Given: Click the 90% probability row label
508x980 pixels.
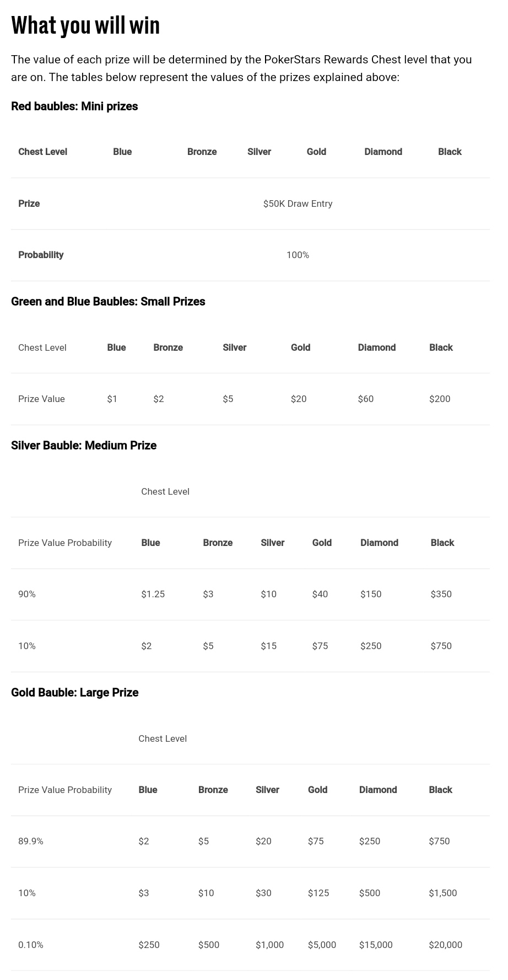Looking at the screenshot, I should (x=27, y=594).
